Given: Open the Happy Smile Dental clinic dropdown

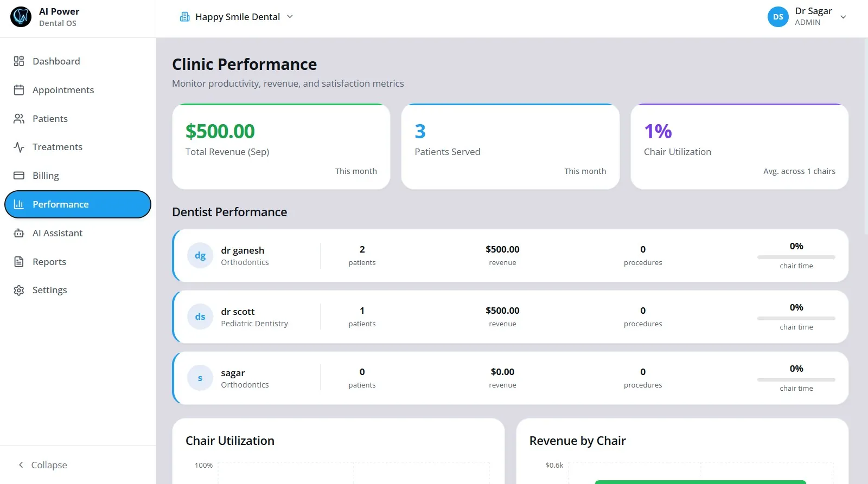Looking at the screenshot, I should click(x=237, y=17).
